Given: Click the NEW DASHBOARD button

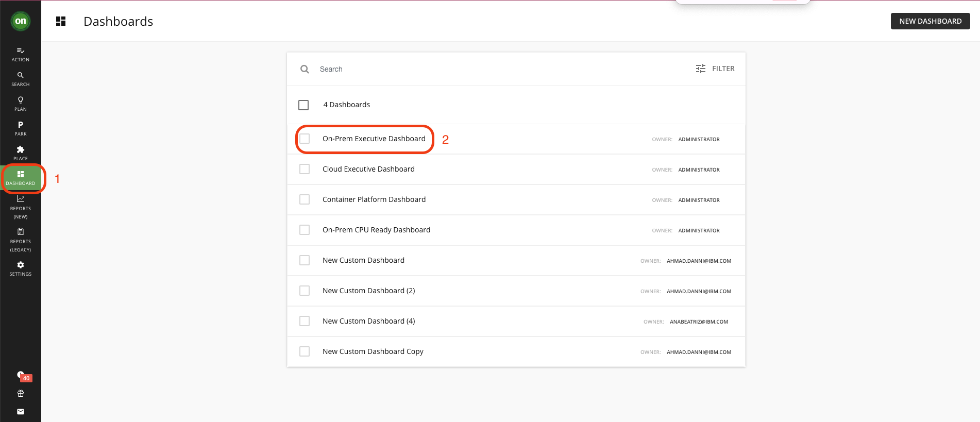Looking at the screenshot, I should [x=930, y=21].
